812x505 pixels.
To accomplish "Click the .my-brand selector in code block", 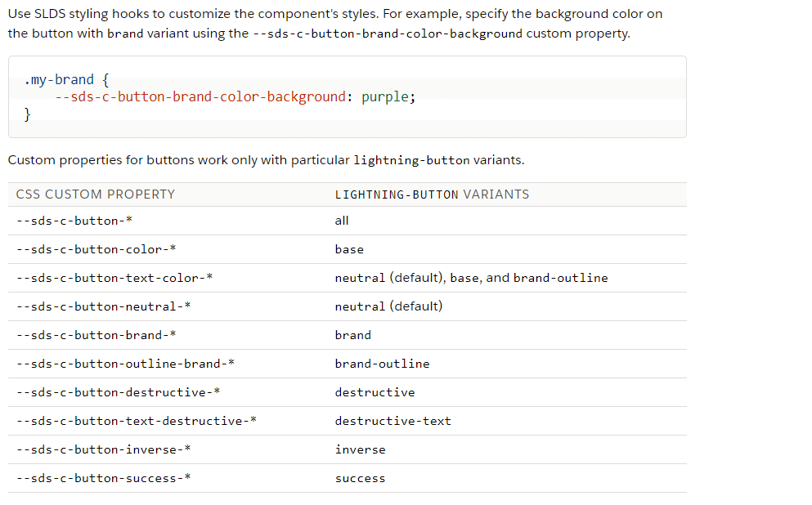I will click(59, 80).
